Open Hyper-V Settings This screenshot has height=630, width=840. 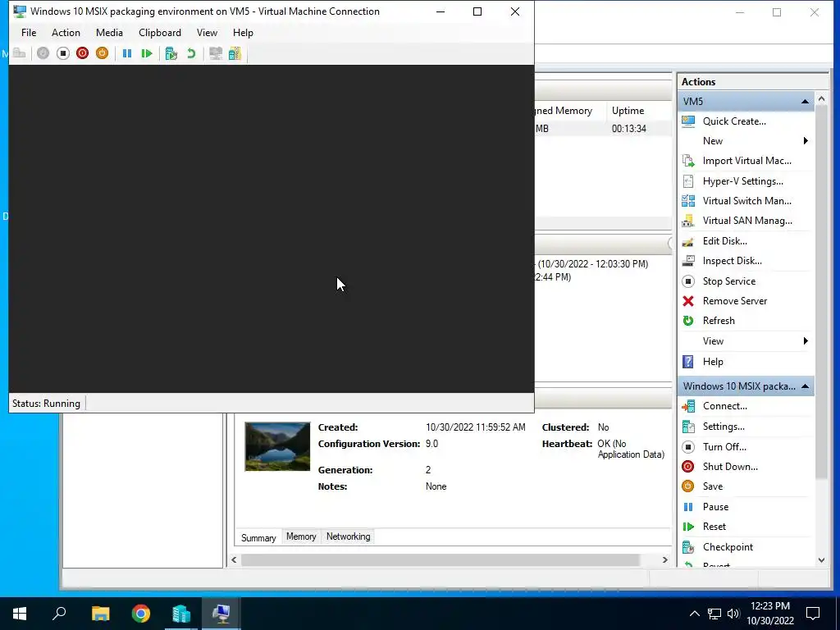point(743,181)
